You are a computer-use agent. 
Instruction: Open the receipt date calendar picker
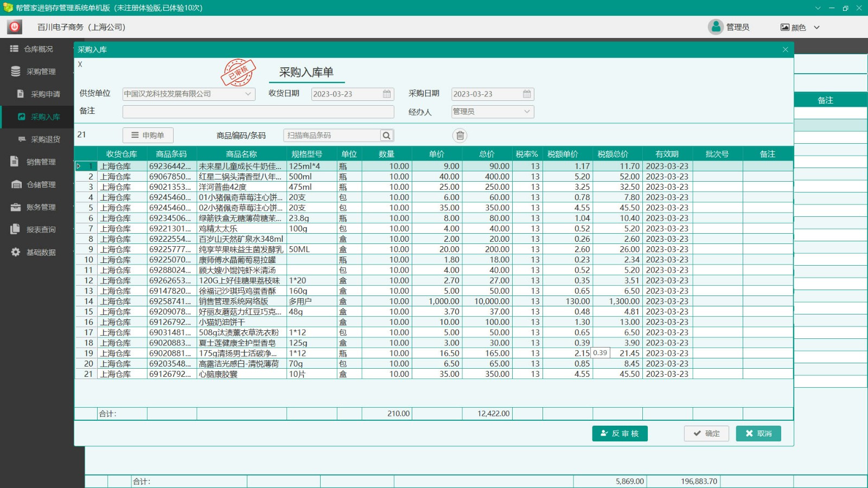387,94
